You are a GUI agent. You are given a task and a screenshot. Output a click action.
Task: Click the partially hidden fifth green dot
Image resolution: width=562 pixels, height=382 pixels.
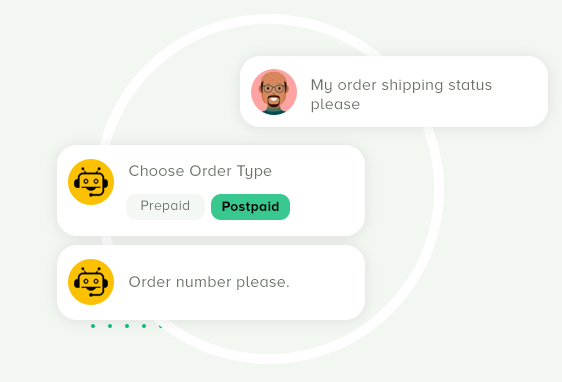[x=160, y=326]
